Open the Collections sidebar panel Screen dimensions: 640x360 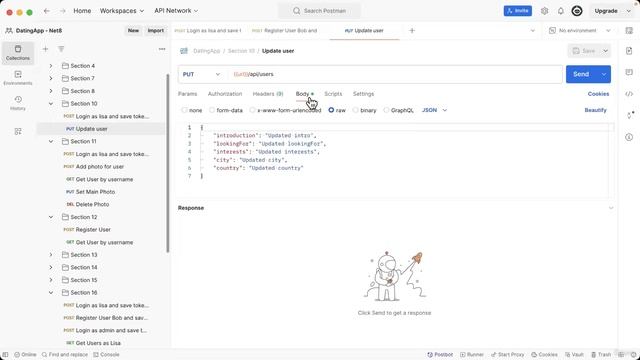(x=18, y=53)
